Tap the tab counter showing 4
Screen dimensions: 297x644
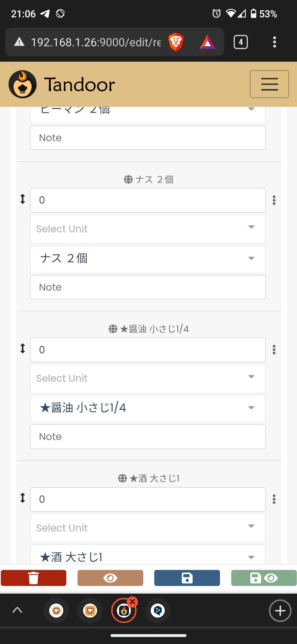pyautogui.click(x=240, y=42)
